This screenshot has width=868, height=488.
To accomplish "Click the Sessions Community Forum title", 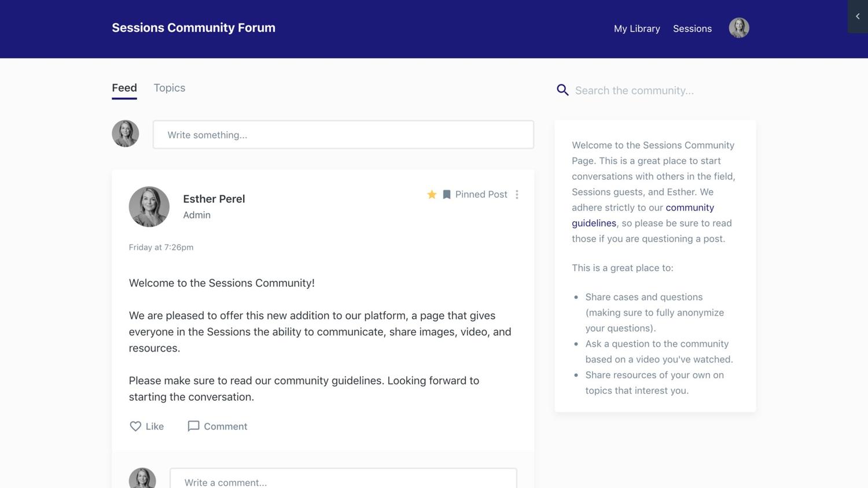I will pyautogui.click(x=193, y=28).
